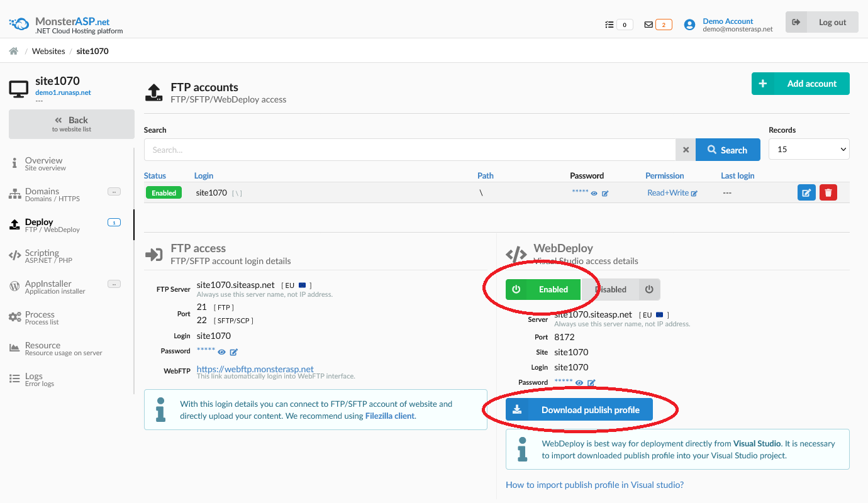Enable WebDeploy with green Enabled toggle
The width and height of the screenshot is (868, 503).
(x=543, y=290)
